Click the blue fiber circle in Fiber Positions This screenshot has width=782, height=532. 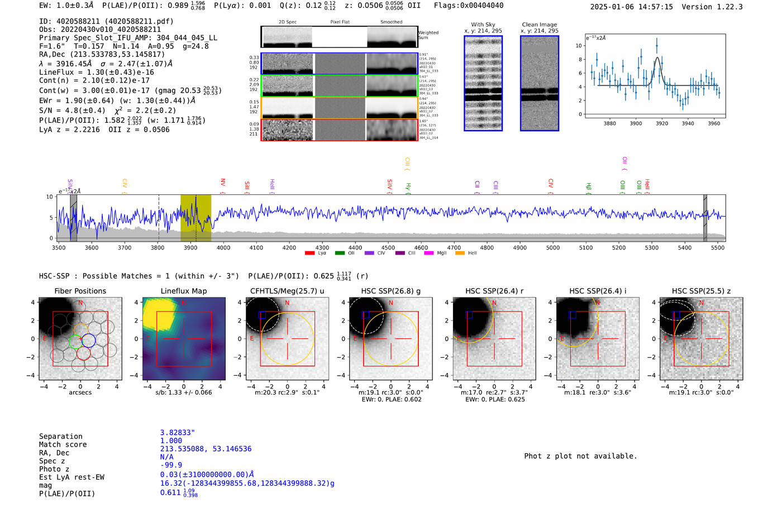(x=89, y=341)
